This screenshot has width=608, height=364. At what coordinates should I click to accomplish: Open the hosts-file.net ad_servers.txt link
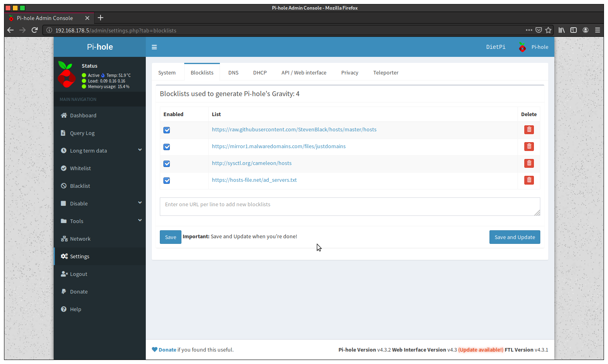point(254,180)
